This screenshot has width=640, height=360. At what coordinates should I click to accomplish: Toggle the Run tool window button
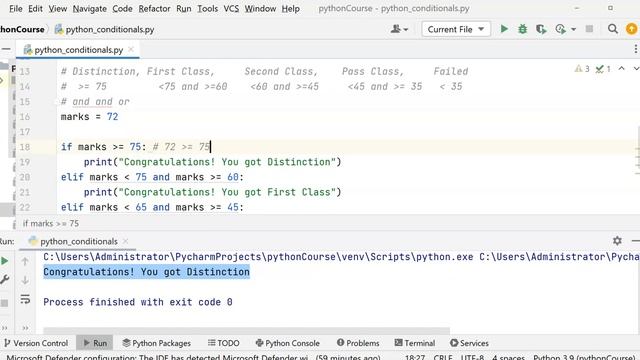coord(95,343)
